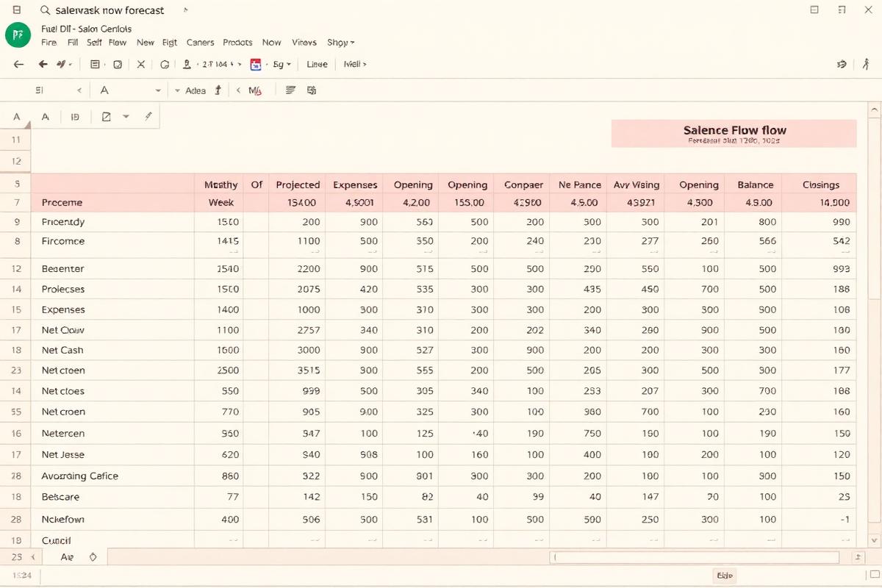Click the thin back arrow icon
The image size is (882, 588).
tap(18, 65)
